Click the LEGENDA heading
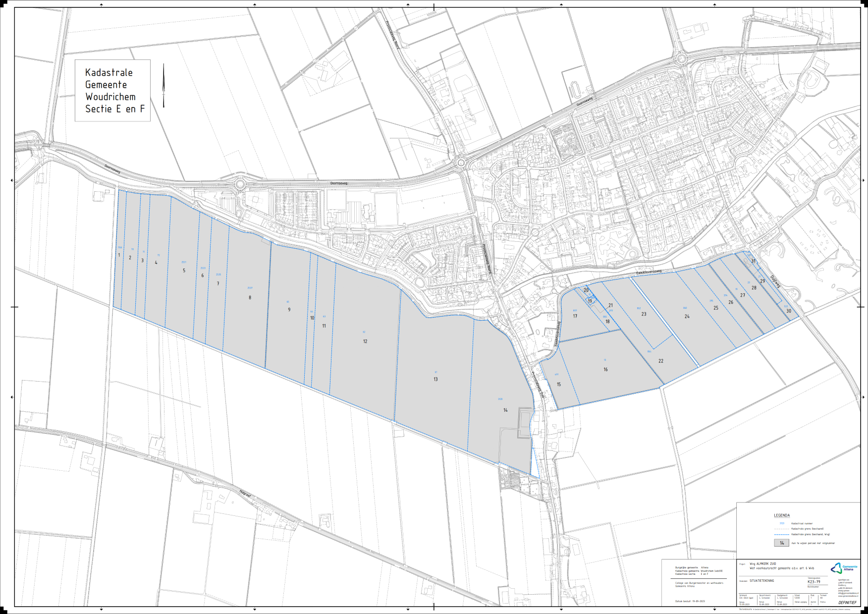This screenshot has height=614, width=868. pyautogui.click(x=782, y=515)
